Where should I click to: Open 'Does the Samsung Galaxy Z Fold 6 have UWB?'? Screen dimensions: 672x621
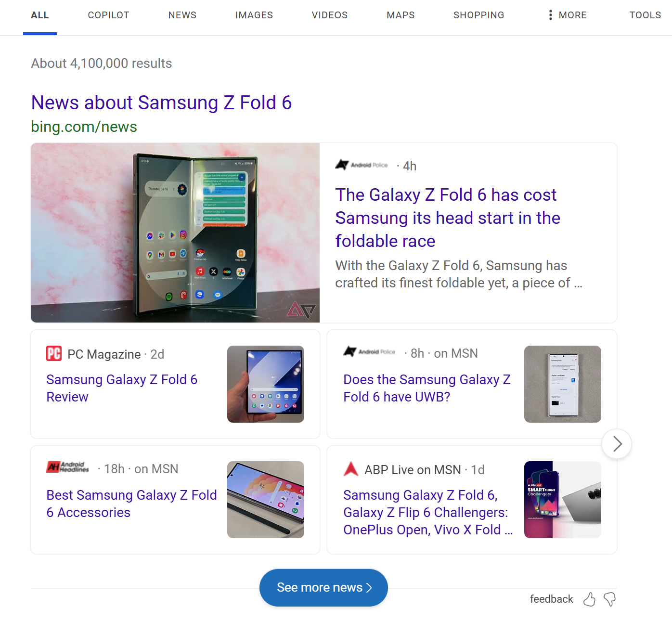coord(426,388)
